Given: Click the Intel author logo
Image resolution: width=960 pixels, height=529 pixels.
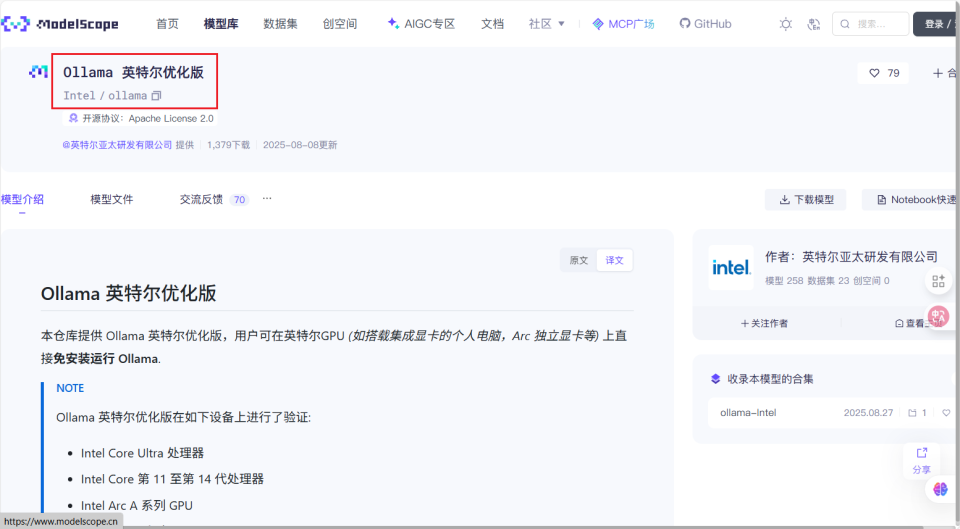Looking at the screenshot, I should (x=731, y=268).
